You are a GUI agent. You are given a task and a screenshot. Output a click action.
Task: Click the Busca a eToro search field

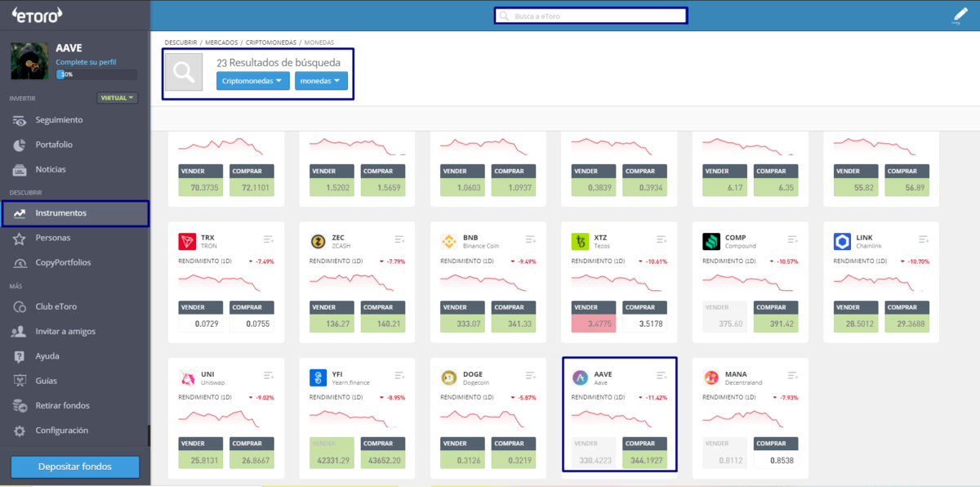point(591,16)
